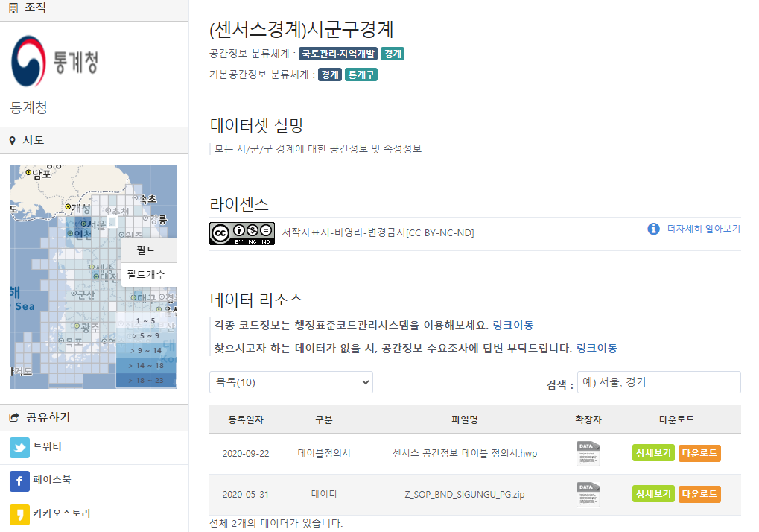Click the date 2020-05-31 cell
Image resolution: width=759 pixels, height=532 pixels.
[x=246, y=494]
